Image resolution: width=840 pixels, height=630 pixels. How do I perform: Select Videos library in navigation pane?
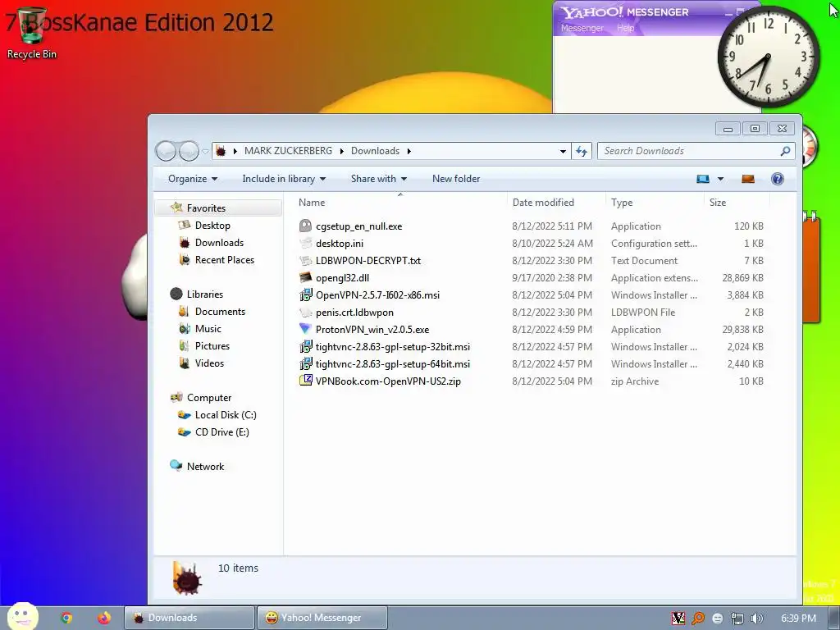(209, 363)
